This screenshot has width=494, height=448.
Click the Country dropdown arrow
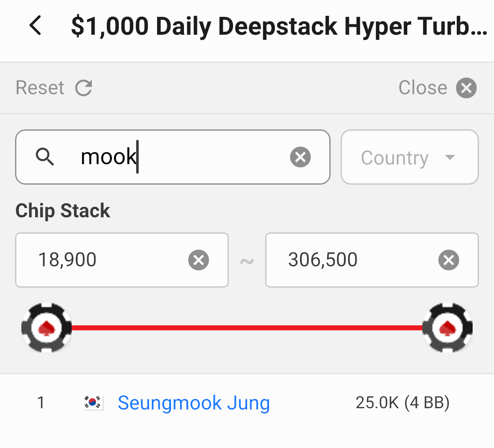coord(450,157)
